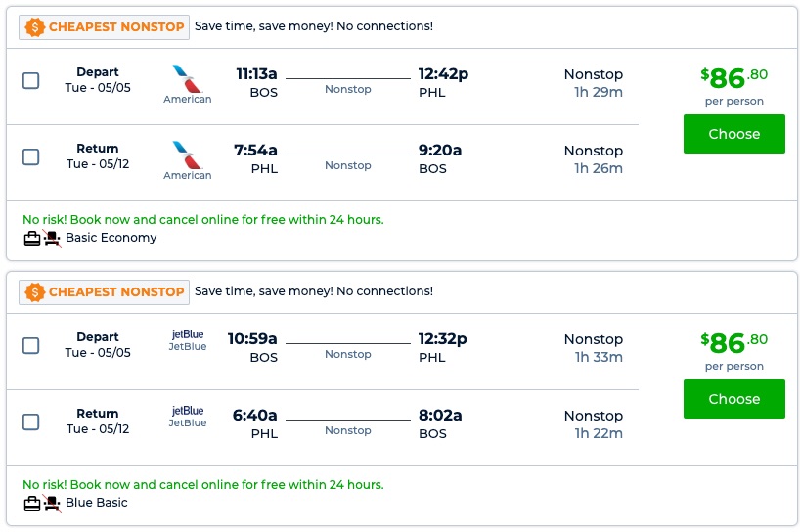Choose the American Airlines $86.80 fare
The image size is (800, 532).
coord(733,134)
